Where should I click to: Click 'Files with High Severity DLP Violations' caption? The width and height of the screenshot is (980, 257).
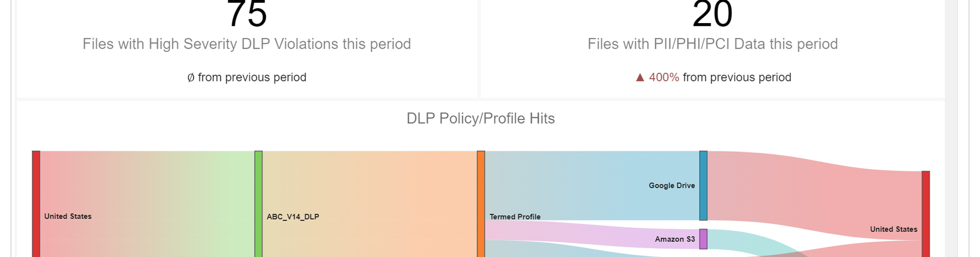pos(247,44)
